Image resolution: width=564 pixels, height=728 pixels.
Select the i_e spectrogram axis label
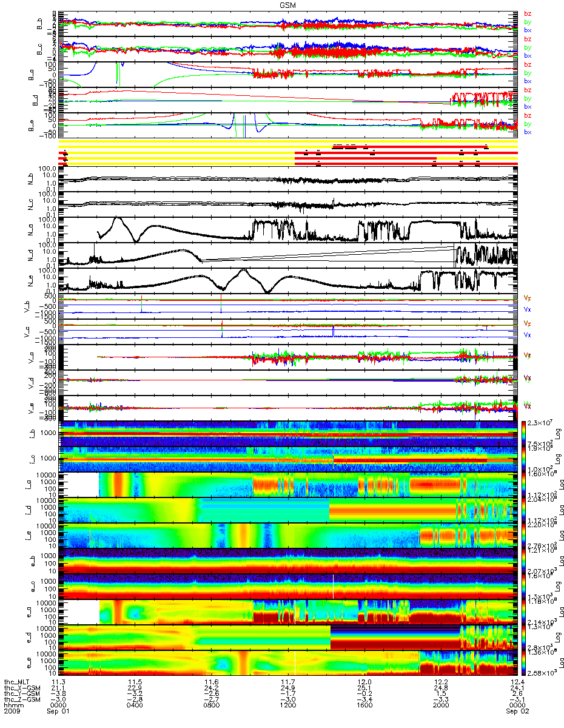coord(30,536)
